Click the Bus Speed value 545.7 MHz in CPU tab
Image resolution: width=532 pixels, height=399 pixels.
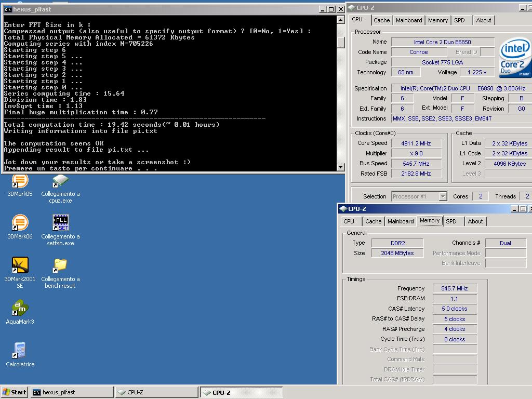click(x=416, y=164)
